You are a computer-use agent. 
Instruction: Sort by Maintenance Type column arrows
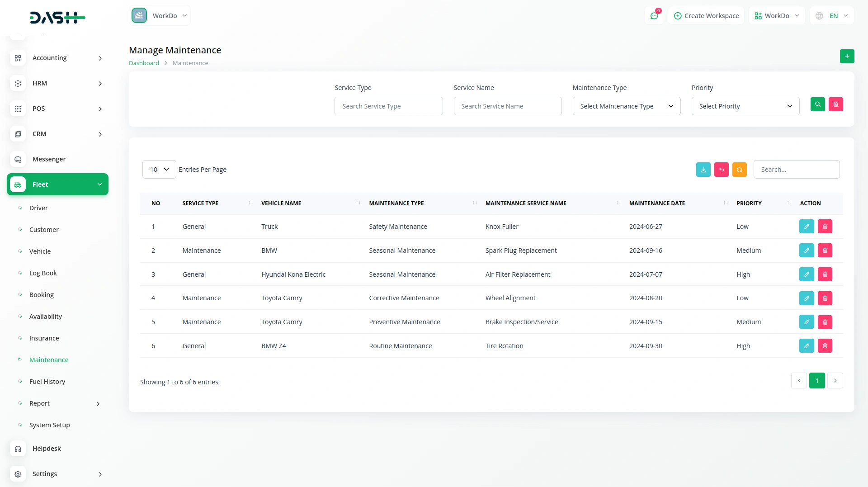point(475,203)
